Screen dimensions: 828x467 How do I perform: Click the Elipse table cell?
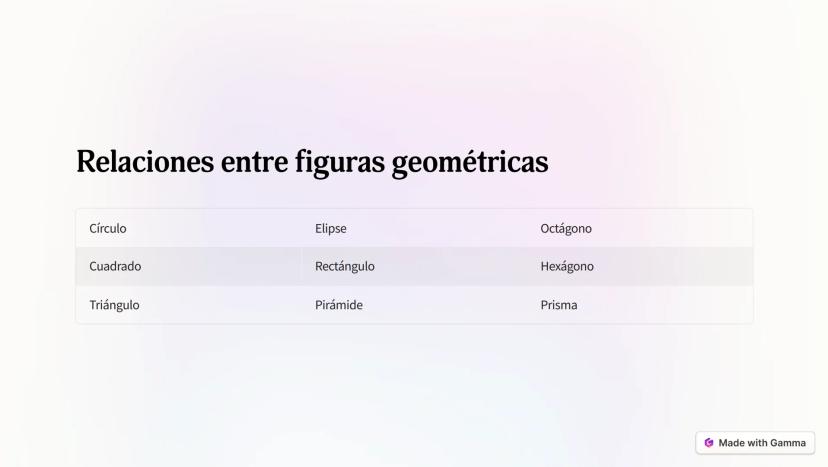(x=331, y=228)
